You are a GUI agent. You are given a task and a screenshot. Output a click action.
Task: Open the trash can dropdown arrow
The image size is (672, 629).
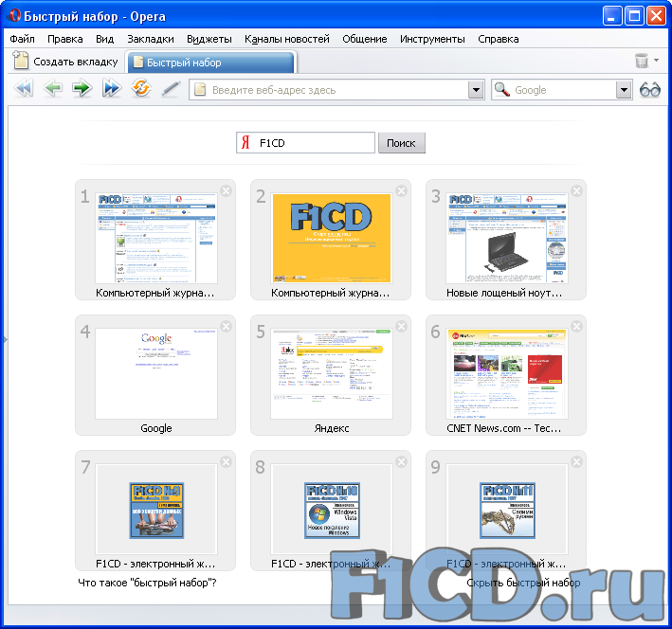[x=656, y=61]
